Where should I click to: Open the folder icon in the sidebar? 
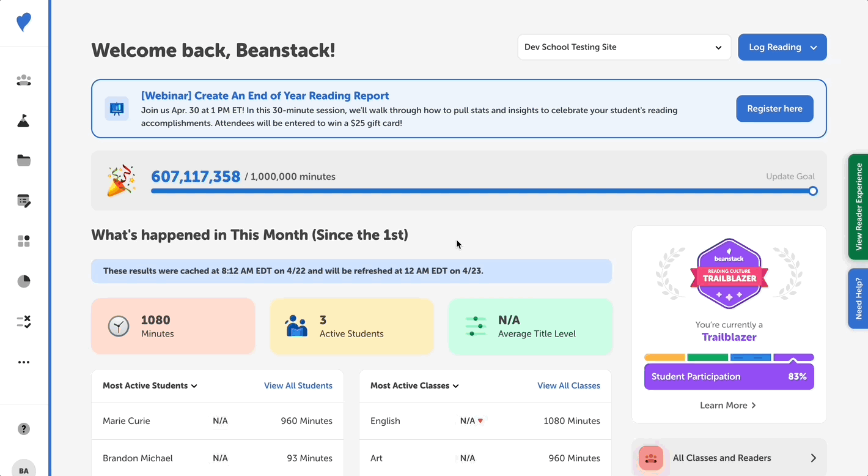click(x=23, y=160)
